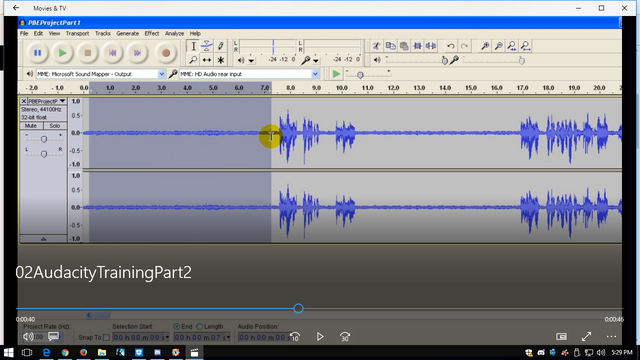Open the HD Audio rear input dropdown
640x360 pixels.
tap(315, 74)
